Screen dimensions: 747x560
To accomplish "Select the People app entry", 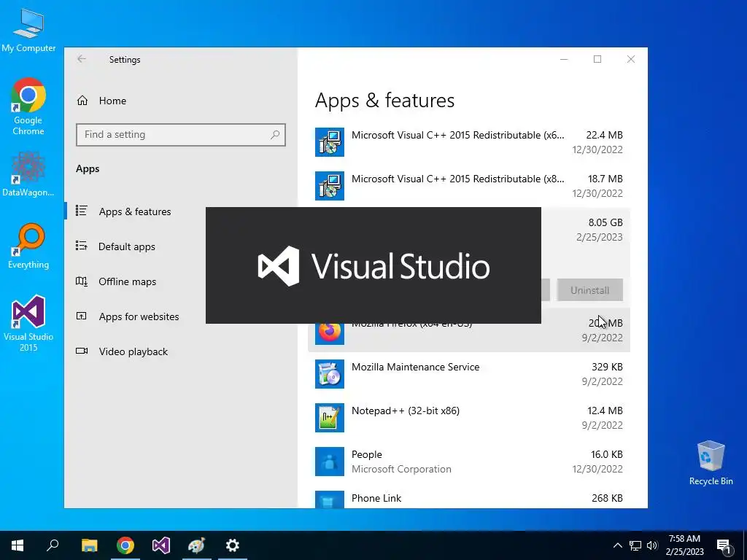I will [x=469, y=462].
